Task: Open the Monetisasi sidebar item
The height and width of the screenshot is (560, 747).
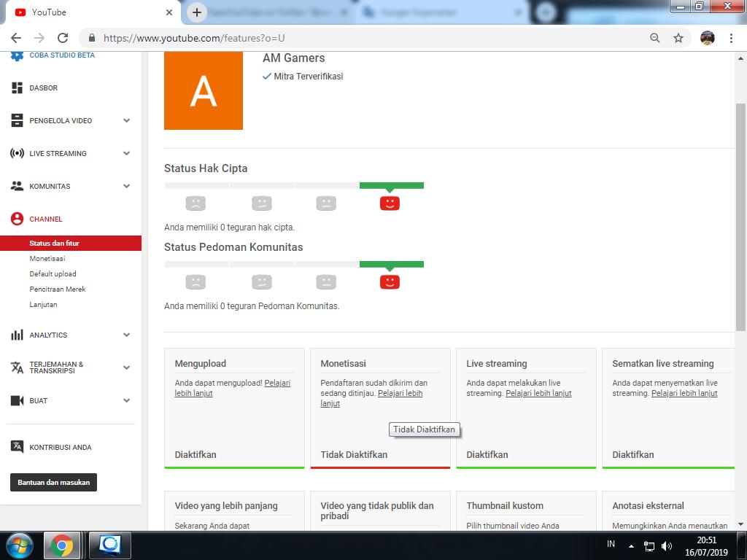Action: pyautogui.click(x=47, y=259)
